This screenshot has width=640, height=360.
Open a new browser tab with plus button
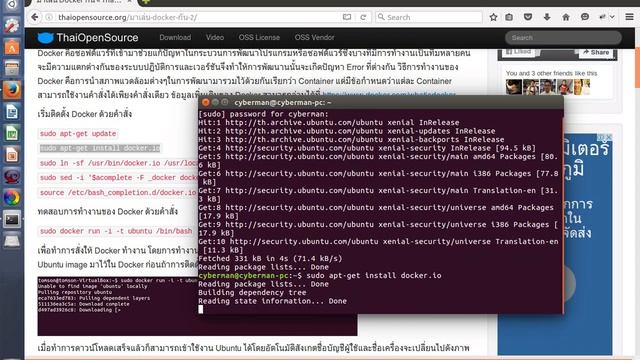click(x=145, y=2)
